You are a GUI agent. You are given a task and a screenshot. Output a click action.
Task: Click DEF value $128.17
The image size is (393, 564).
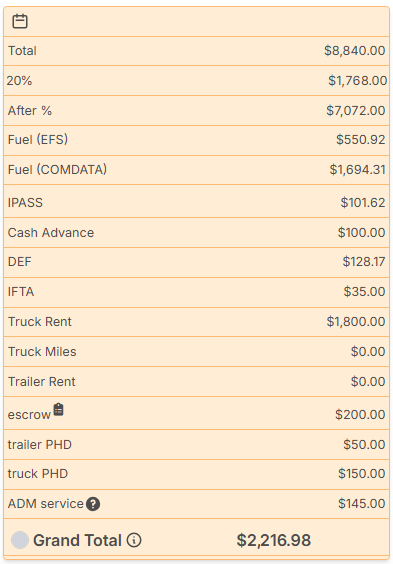(x=364, y=261)
